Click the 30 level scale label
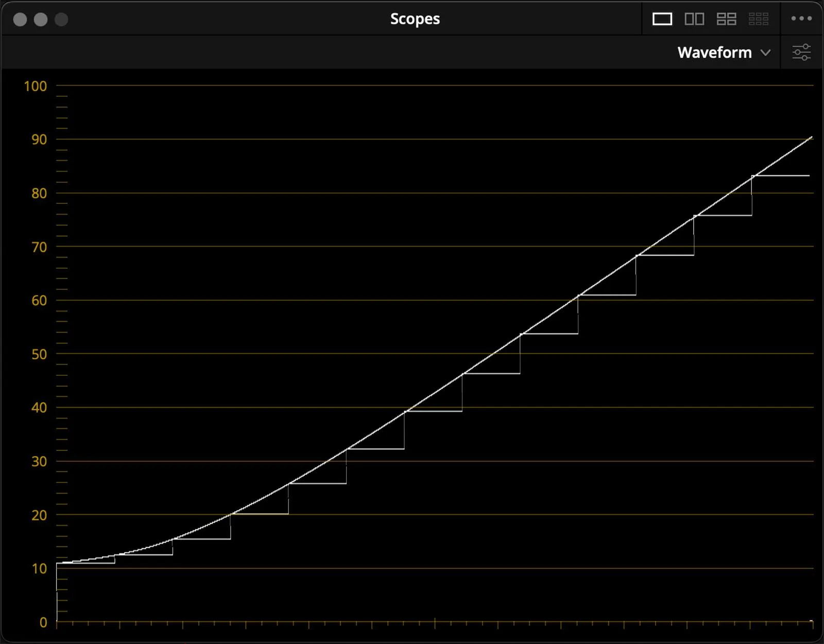 coord(39,461)
